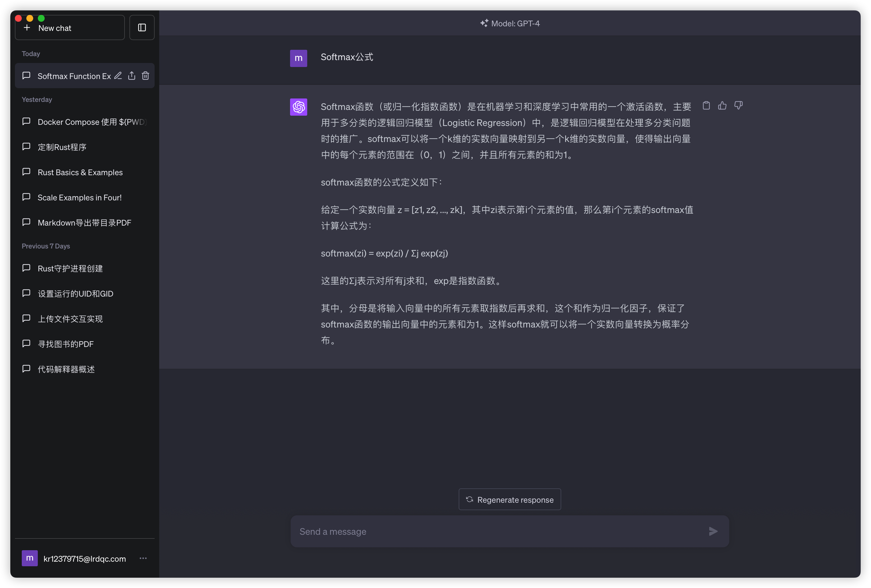
Task: Click the Send a message input field
Action: click(x=498, y=531)
